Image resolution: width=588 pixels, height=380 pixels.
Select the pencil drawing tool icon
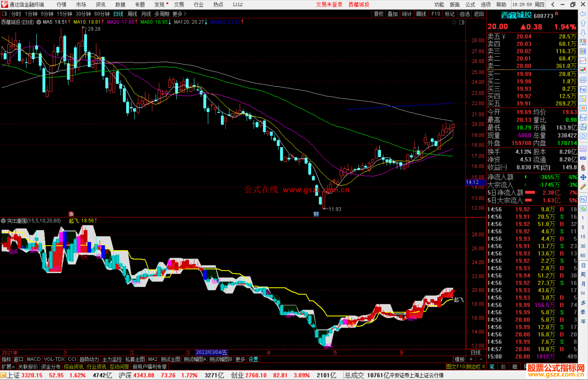point(583,187)
